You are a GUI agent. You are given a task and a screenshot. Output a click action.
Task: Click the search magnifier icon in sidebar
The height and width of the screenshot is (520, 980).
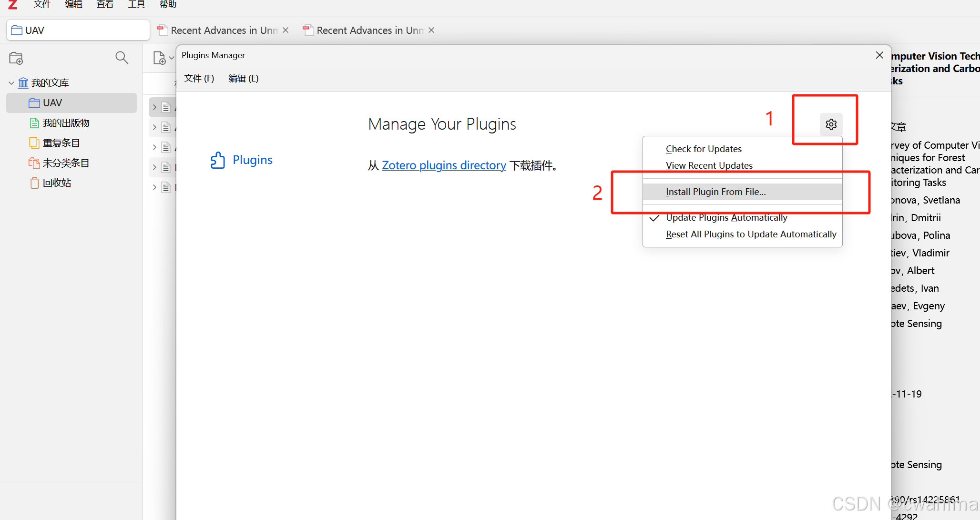tap(122, 58)
